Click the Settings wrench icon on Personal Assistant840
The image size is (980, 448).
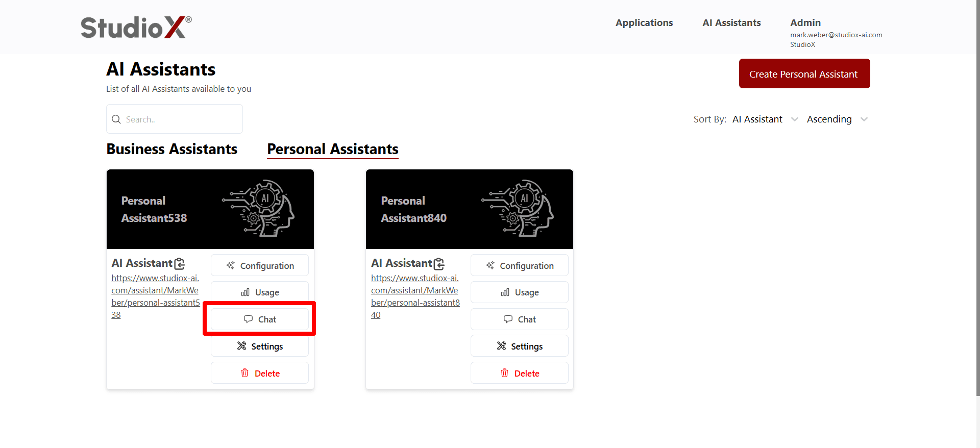coord(501,345)
